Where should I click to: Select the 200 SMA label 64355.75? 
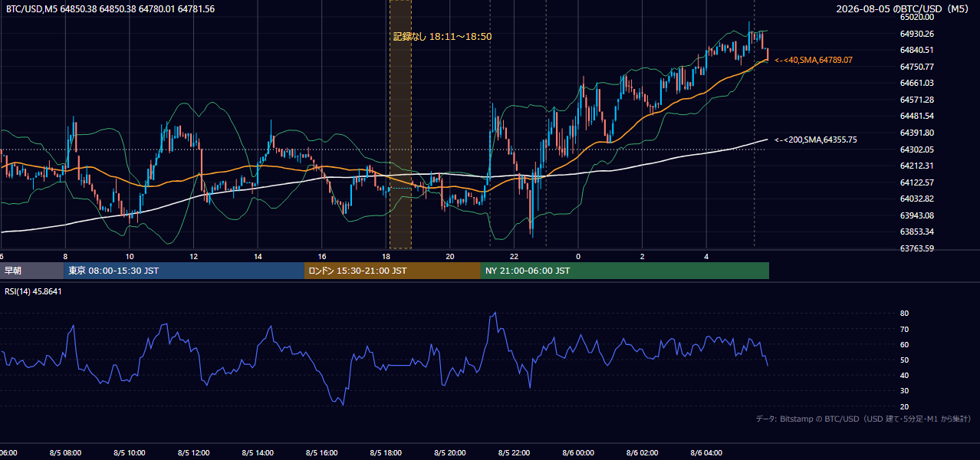(x=816, y=140)
